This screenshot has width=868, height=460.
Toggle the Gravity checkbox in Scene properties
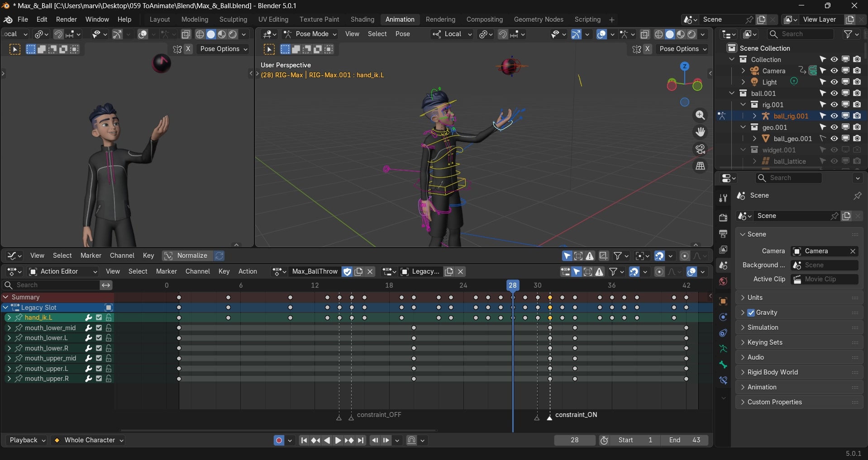click(x=751, y=313)
